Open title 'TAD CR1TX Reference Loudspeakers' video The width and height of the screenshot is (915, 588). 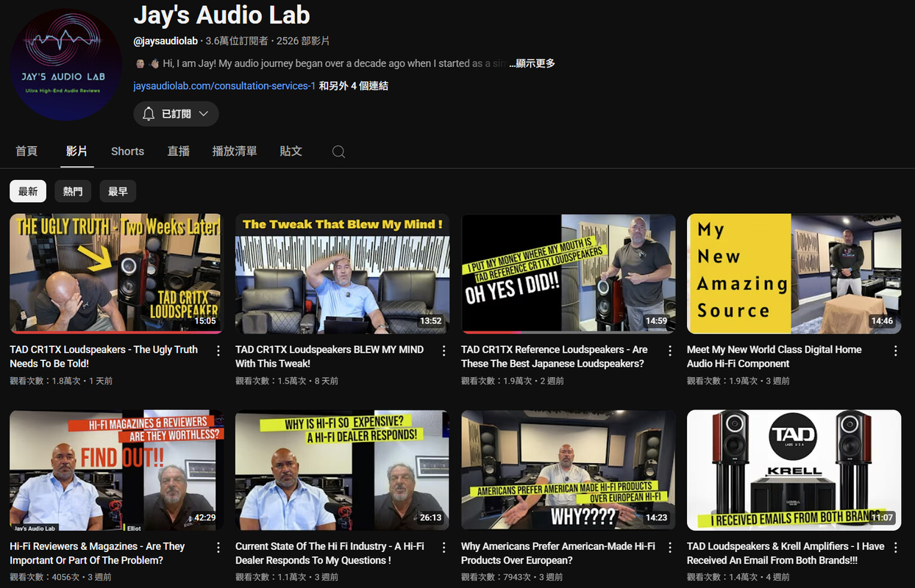point(555,356)
